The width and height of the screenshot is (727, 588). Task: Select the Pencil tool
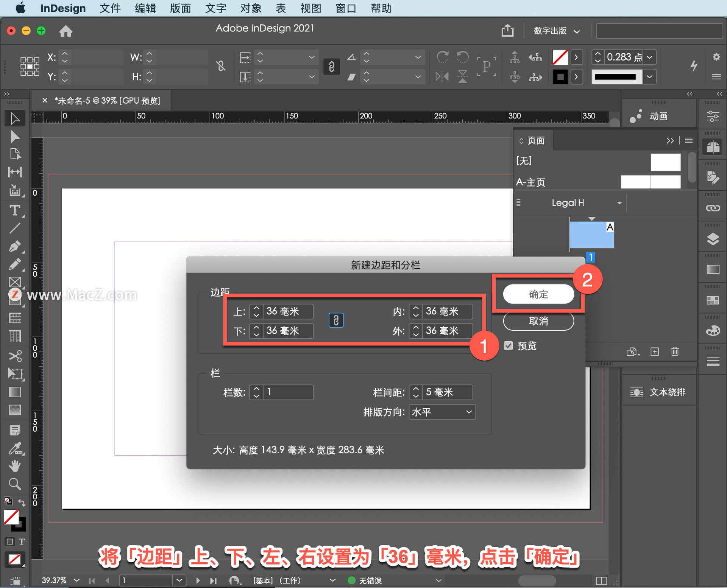click(15, 264)
